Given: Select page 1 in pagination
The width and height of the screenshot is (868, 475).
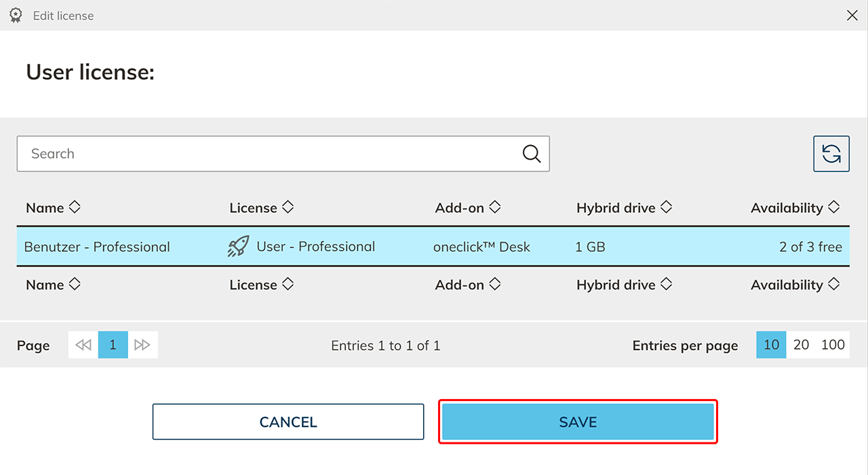Looking at the screenshot, I should point(113,345).
